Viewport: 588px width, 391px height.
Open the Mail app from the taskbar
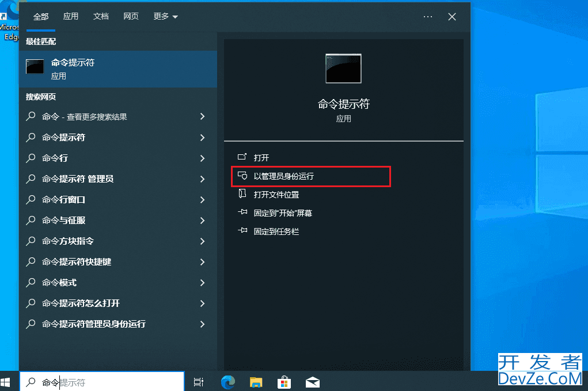[x=312, y=382]
